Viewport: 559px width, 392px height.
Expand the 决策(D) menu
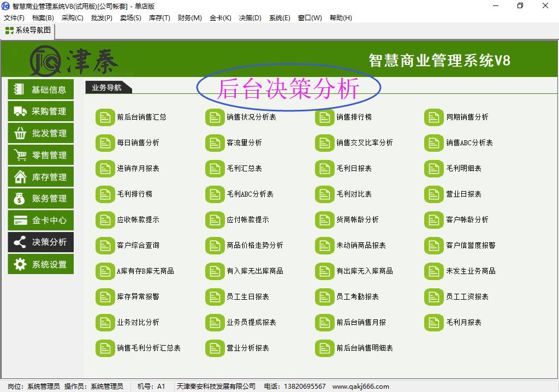pos(249,18)
